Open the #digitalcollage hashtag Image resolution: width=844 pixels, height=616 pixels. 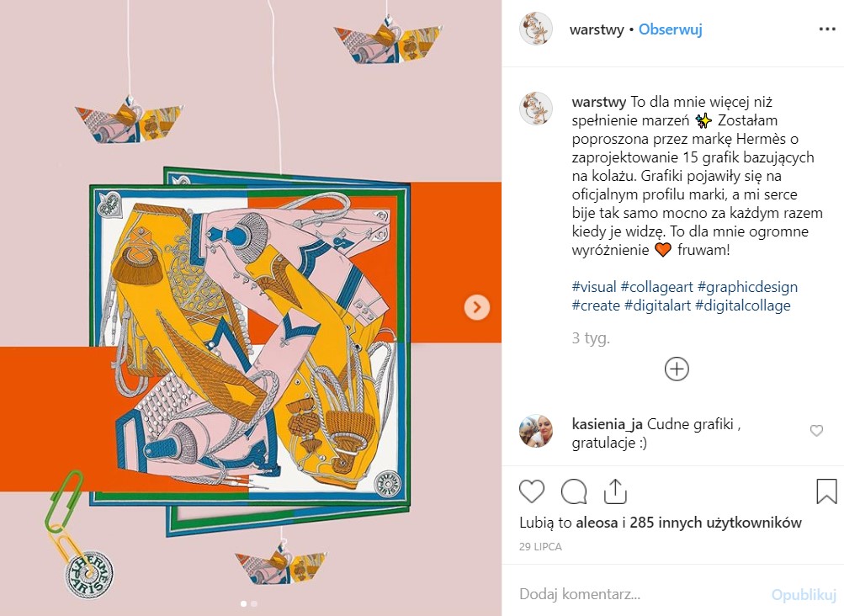pos(743,305)
